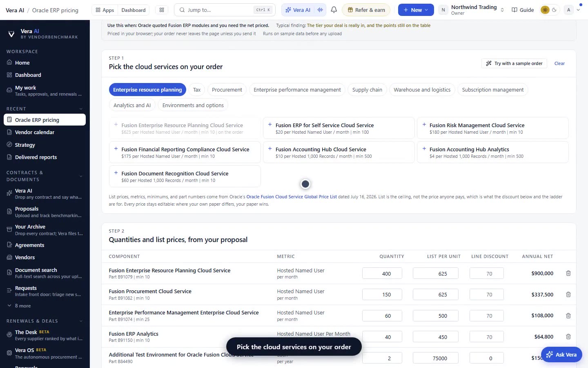588x368 pixels.
Task: Open the Proposals document icon
Action: click(x=9, y=211)
